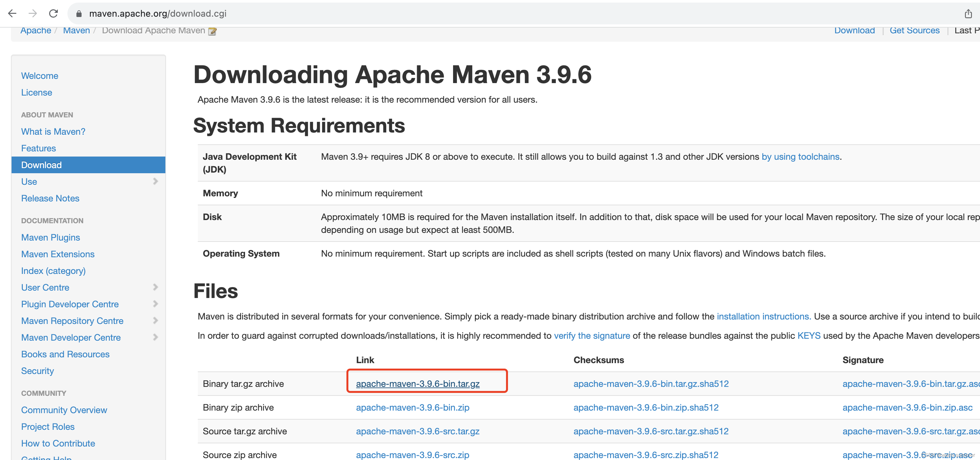Download apache-maven-3.9.6-src.zip

[x=413, y=455]
